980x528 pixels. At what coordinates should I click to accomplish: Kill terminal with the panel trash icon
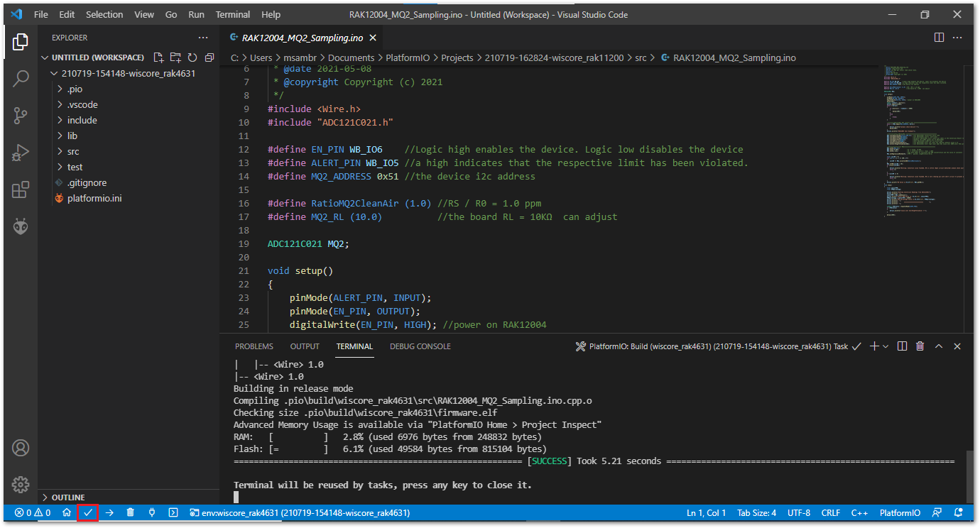coord(920,346)
